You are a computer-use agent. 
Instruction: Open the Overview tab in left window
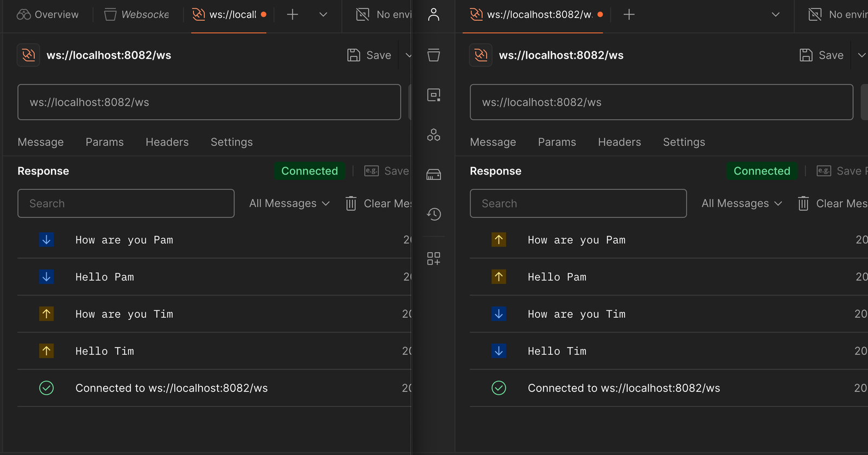click(48, 15)
